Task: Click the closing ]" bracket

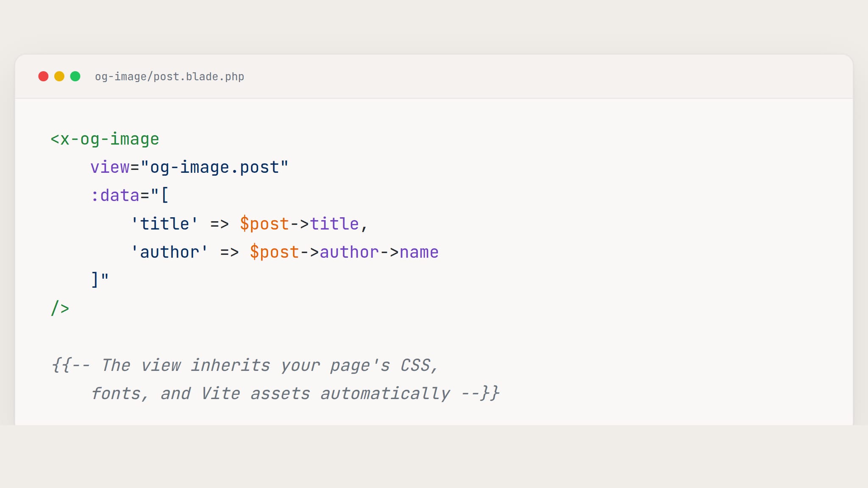Action: (100, 280)
